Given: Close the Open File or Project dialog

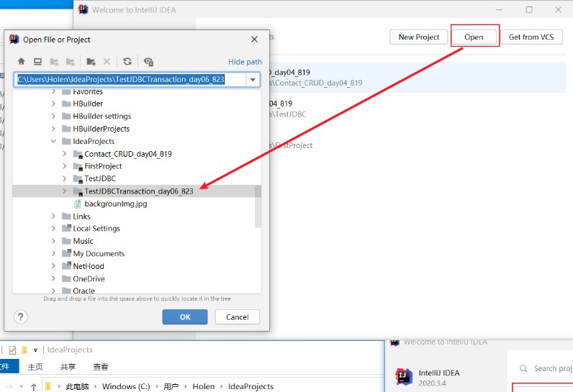Looking at the screenshot, I should click(x=254, y=40).
